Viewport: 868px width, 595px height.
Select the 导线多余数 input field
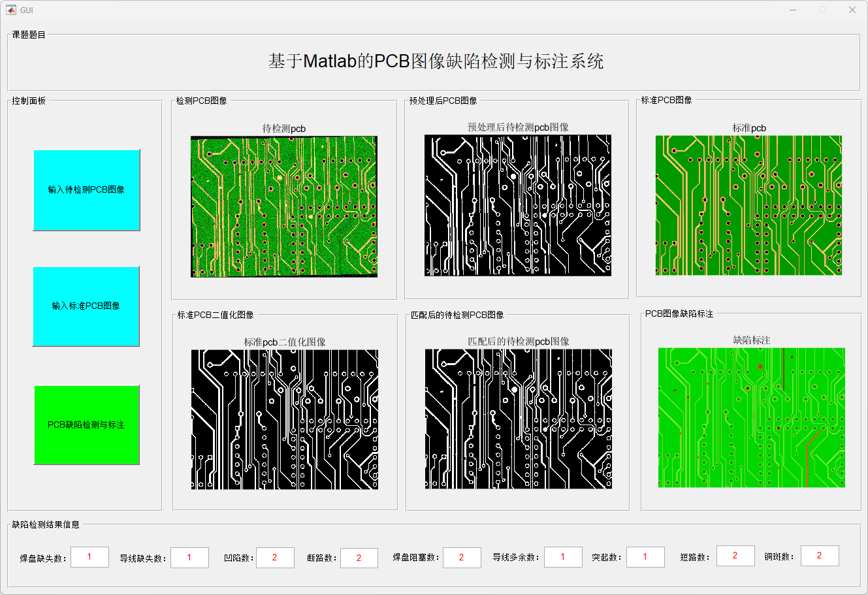click(x=562, y=557)
